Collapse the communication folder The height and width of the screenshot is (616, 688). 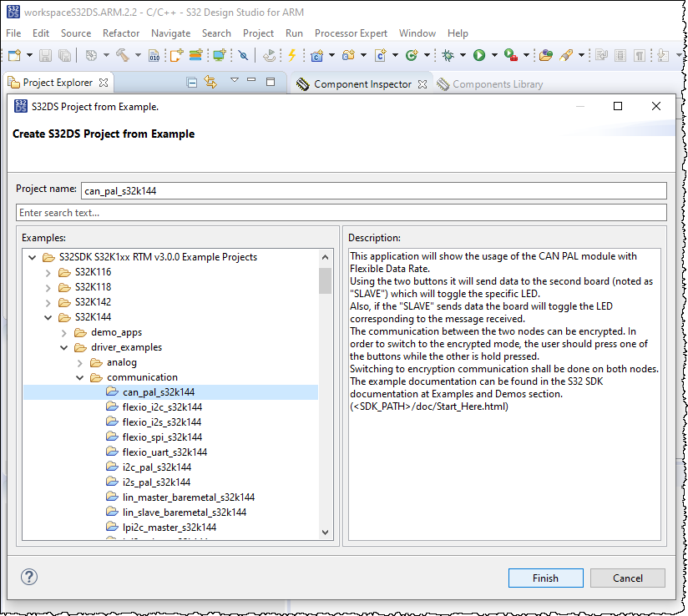79,377
